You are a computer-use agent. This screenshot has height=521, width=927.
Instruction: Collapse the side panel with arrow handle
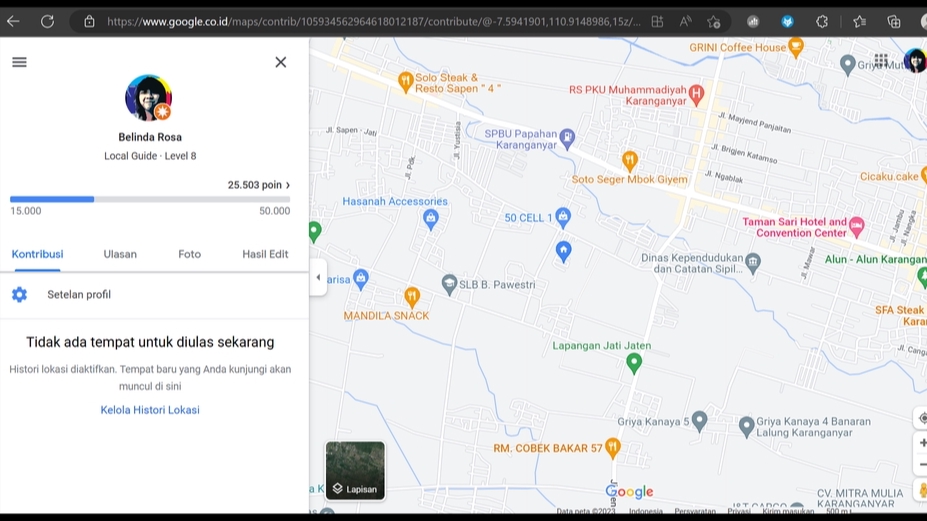[x=318, y=277]
